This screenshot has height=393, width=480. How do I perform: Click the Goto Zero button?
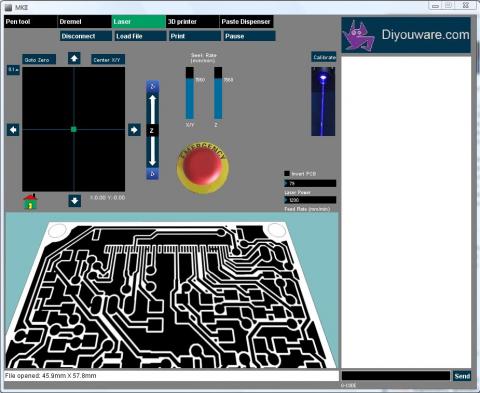tap(39, 60)
